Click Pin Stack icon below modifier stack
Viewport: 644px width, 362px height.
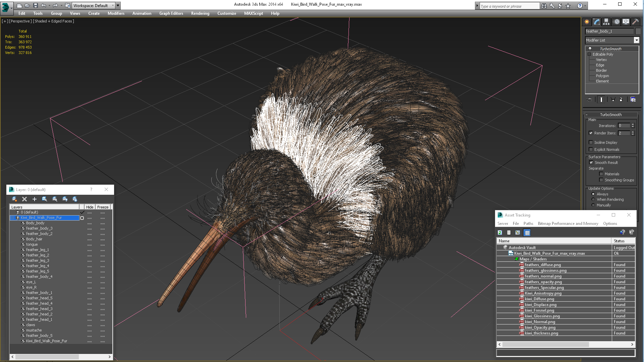click(x=590, y=100)
